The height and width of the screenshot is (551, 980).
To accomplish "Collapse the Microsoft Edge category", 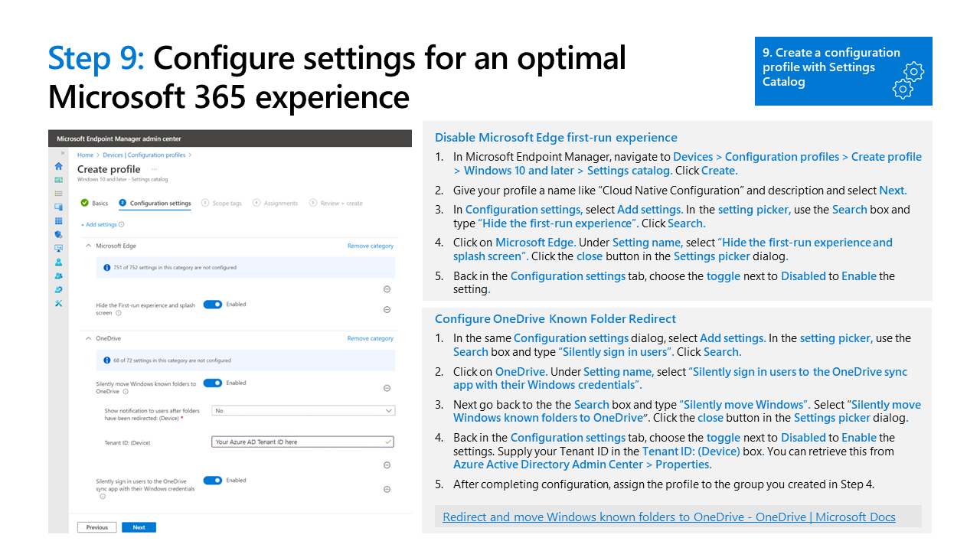I will click(88, 246).
